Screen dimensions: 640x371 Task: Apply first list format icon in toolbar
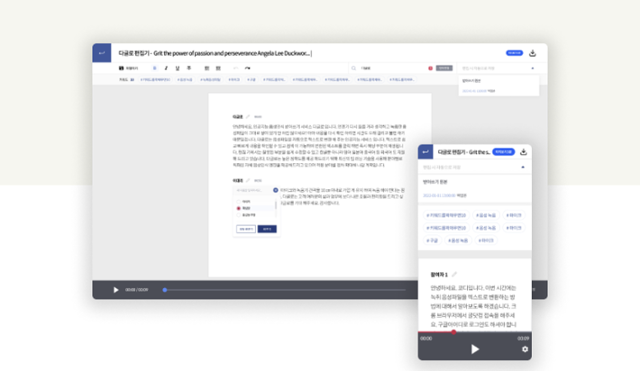[207, 68]
